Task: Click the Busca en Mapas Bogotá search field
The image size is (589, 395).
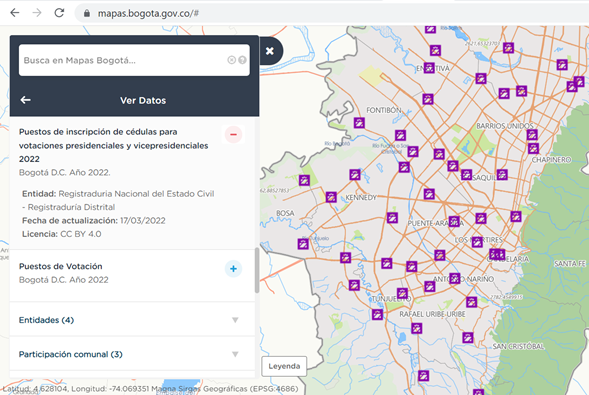Action: (x=134, y=60)
